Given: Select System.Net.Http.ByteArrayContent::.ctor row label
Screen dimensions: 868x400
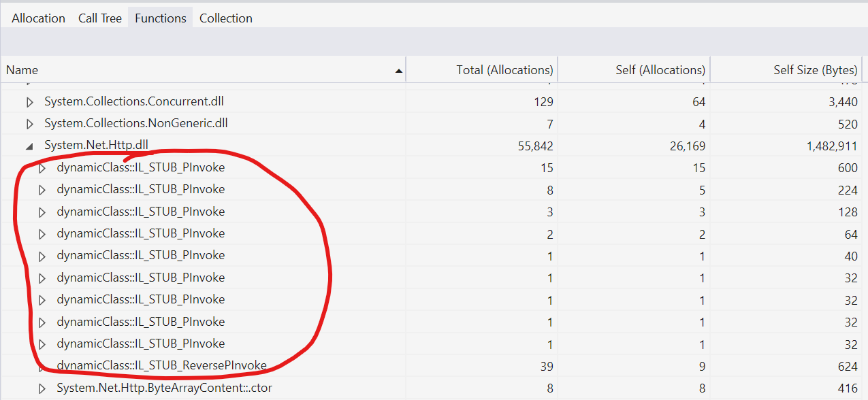Looking at the screenshot, I should click(164, 388).
